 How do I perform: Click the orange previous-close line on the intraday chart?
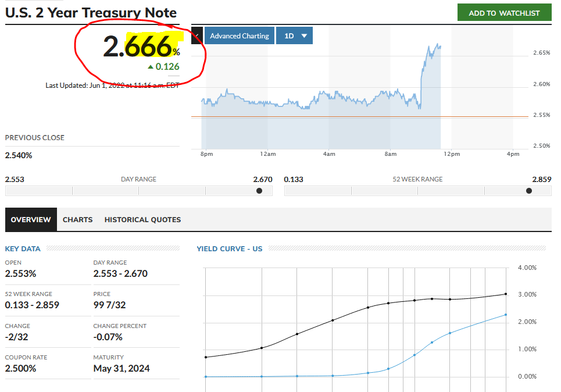[x=360, y=117]
